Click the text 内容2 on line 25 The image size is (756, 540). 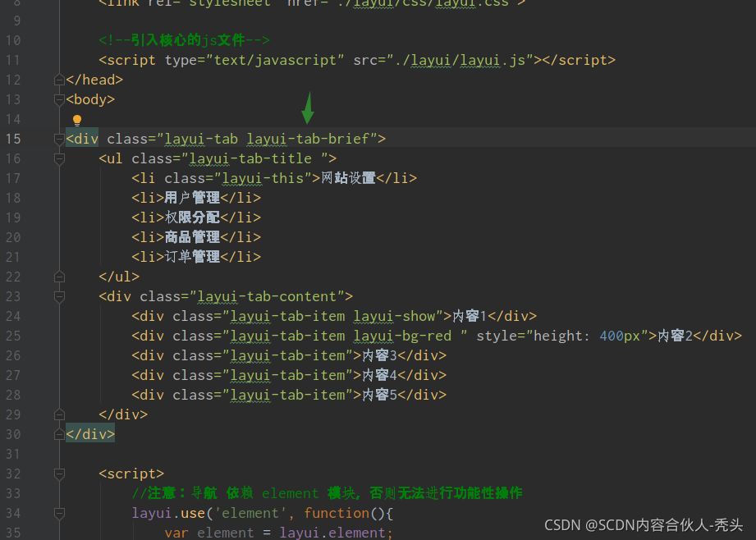point(675,336)
